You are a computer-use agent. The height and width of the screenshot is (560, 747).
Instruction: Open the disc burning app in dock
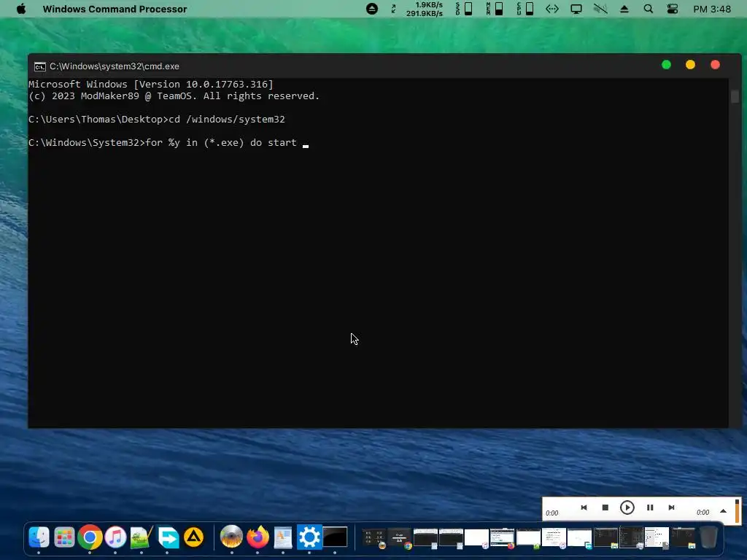pyautogui.click(x=231, y=537)
